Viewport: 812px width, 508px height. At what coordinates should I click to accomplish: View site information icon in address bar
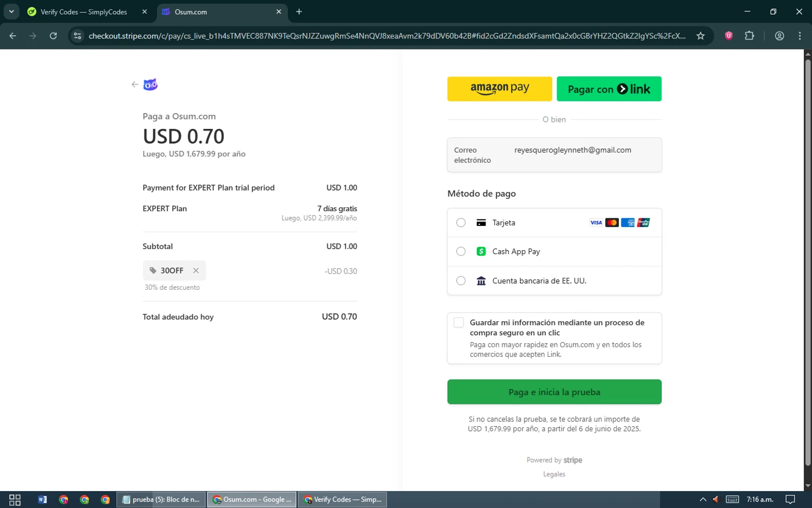(x=77, y=36)
